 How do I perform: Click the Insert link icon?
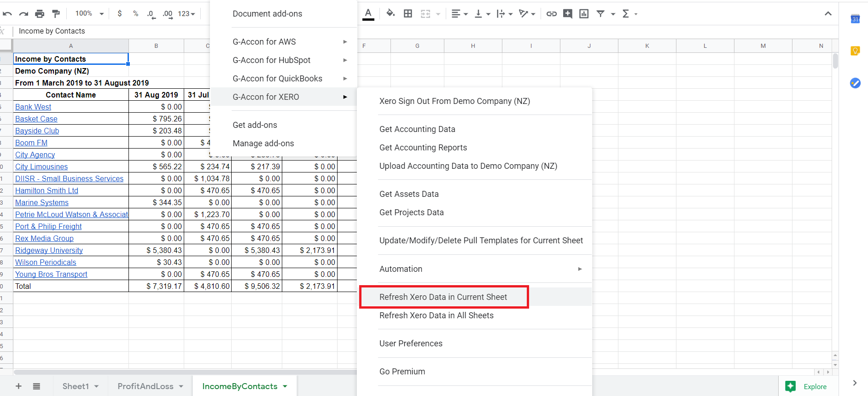(551, 14)
